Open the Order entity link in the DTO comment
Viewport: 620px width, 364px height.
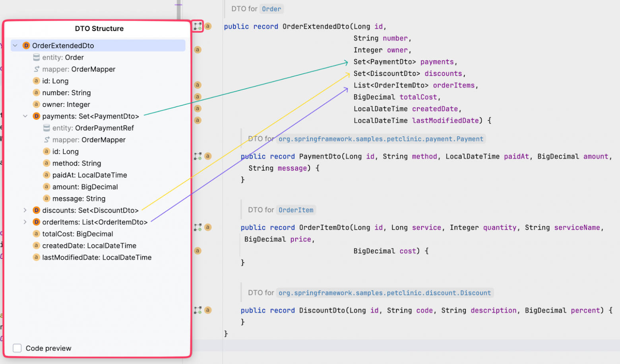tap(271, 9)
